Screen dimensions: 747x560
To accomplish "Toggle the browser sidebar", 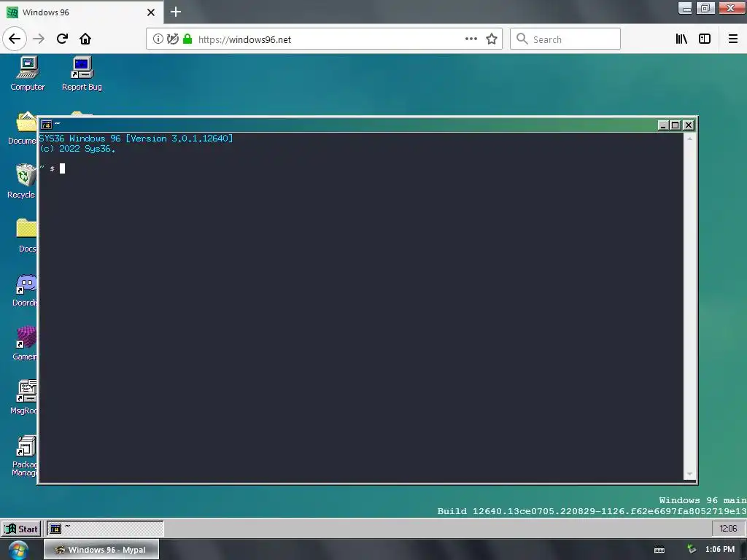I will pos(705,39).
